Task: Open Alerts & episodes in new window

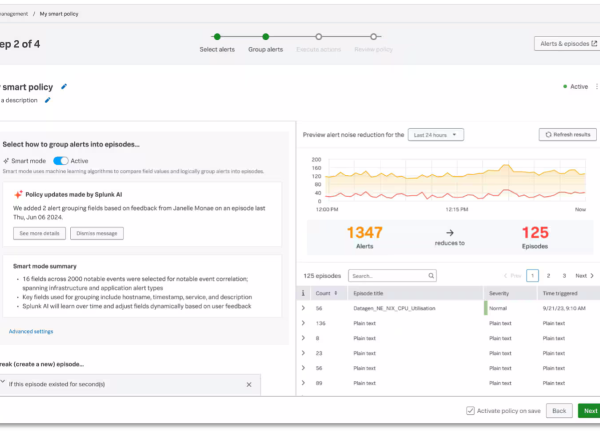Action: 567,44
